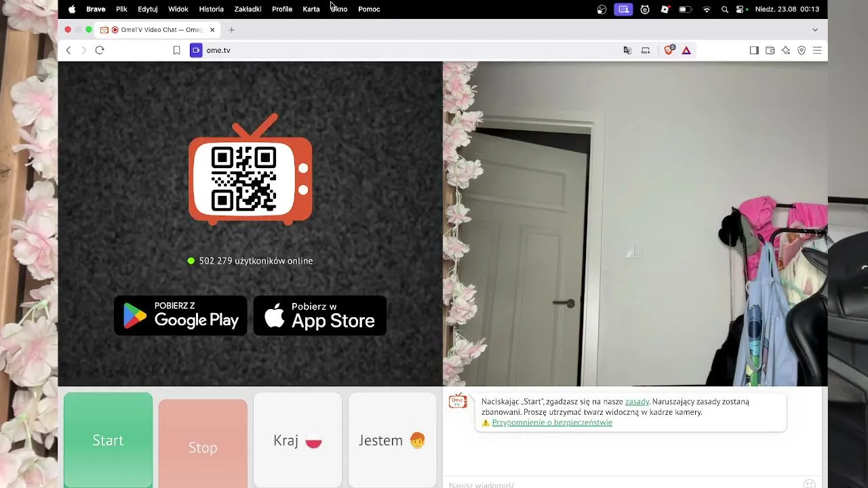Open Control Center in menu bar
868x488 pixels.
[x=741, y=9]
